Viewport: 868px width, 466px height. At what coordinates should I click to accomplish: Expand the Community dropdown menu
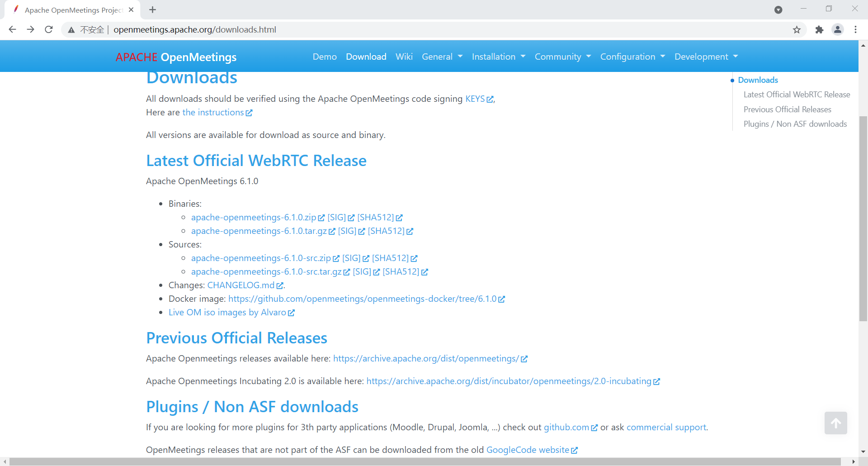click(563, 57)
